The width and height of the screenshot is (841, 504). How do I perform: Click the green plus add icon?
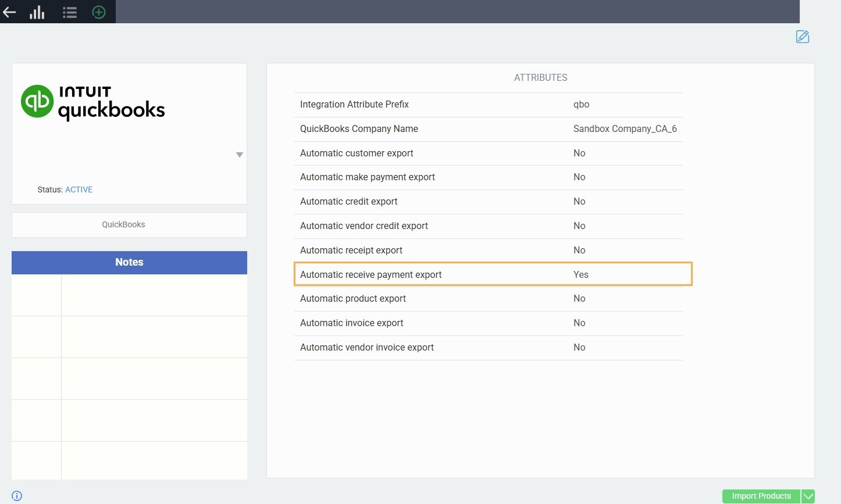[99, 12]
